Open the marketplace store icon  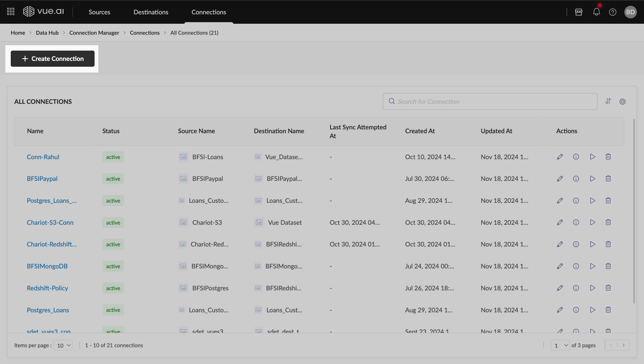coord(579,12)
